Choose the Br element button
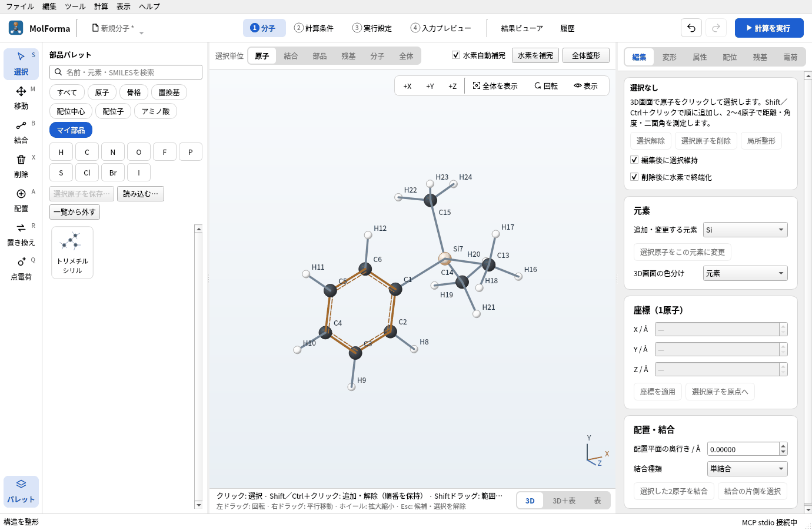This screenshot has height=530, width=812. coord(113,173)
